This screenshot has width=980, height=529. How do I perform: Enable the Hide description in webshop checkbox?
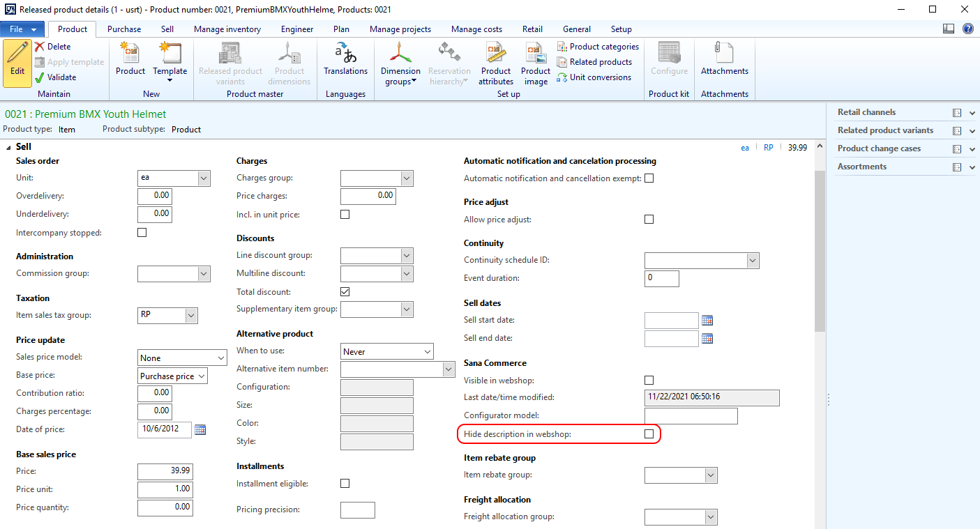point(649,434)
